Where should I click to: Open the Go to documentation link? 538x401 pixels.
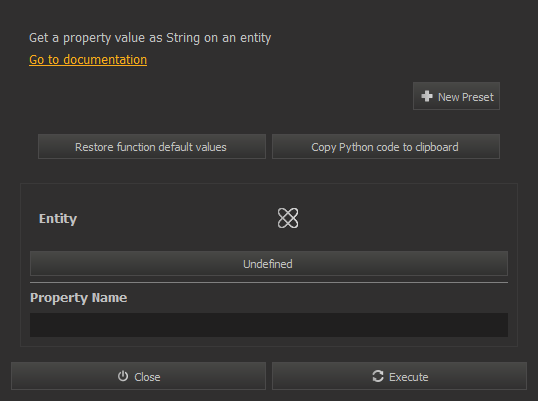[88, 60]
